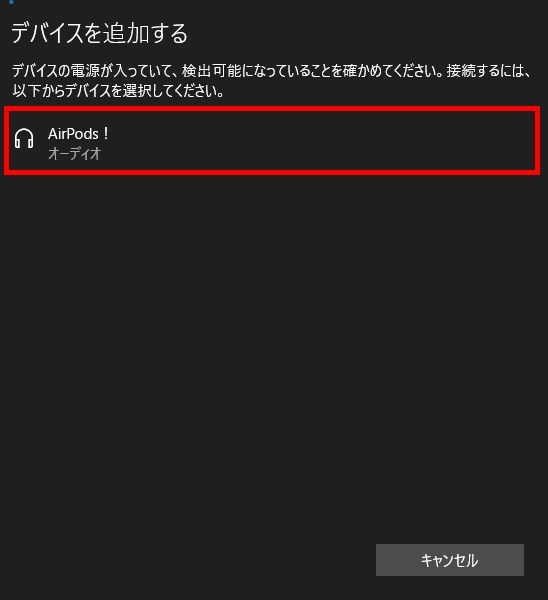This screenshot has height=600, width=548.
Task: Click the キャンセル button
Action: tap(450, 560)
